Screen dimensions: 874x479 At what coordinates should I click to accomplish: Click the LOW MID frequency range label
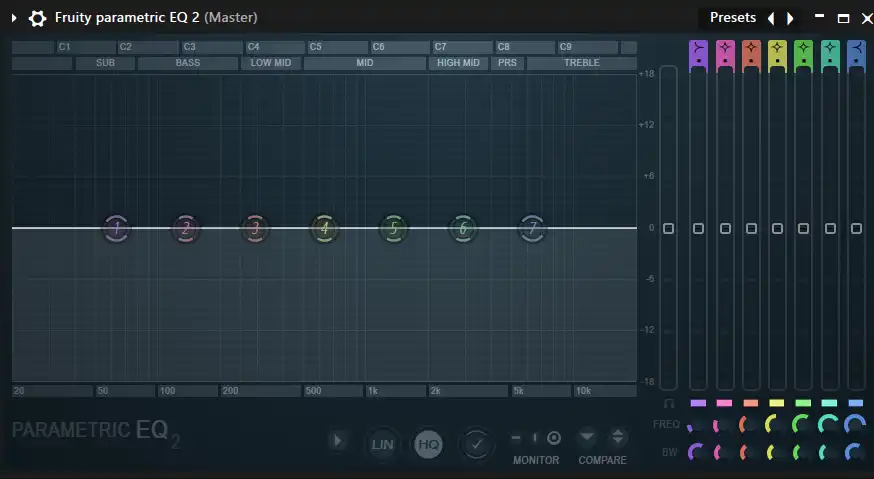coord(271,63)
